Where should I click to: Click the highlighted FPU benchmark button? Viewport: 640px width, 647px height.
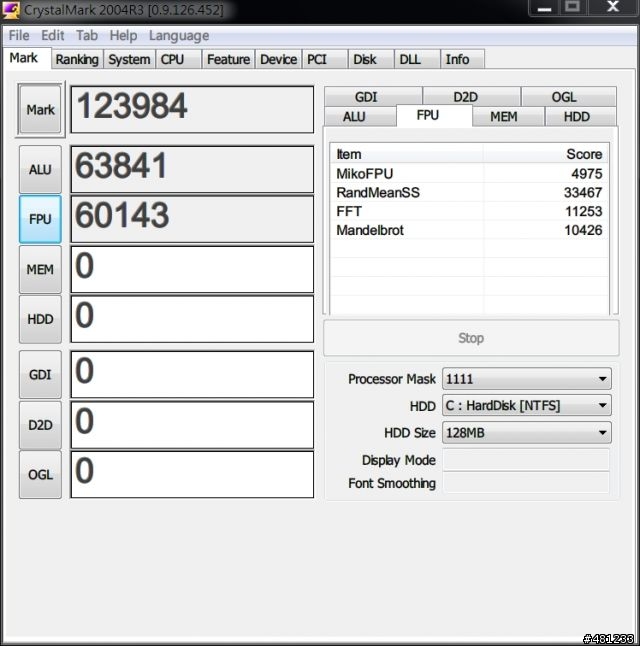point(40,219)
